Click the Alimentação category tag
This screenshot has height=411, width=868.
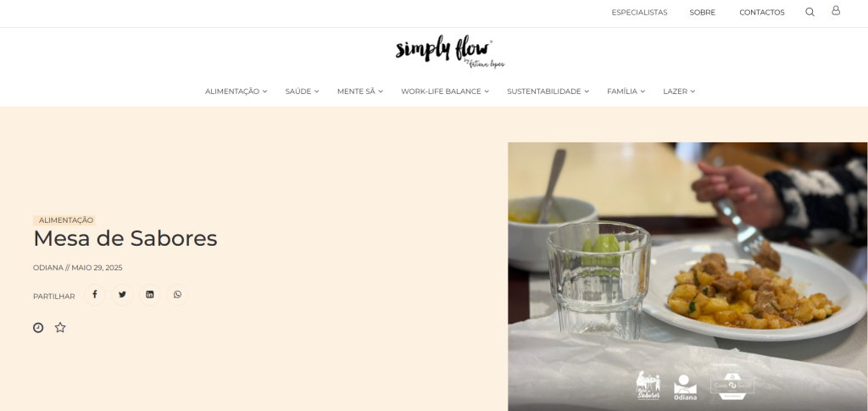click(x=65, y=220)
